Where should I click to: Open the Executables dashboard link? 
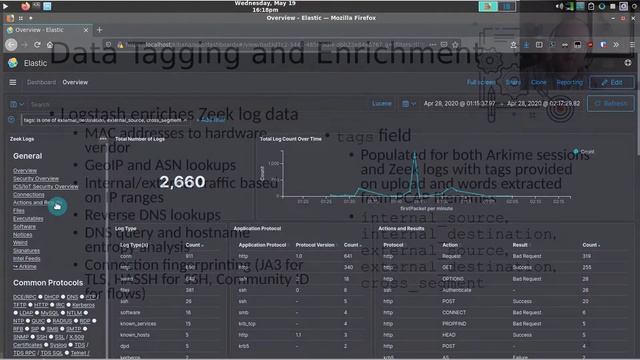pos(28,219)
